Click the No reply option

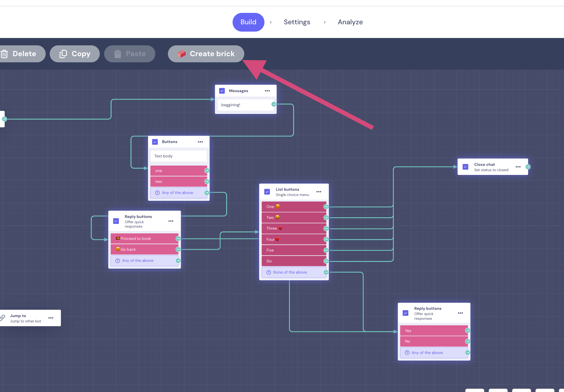(434, 341)
